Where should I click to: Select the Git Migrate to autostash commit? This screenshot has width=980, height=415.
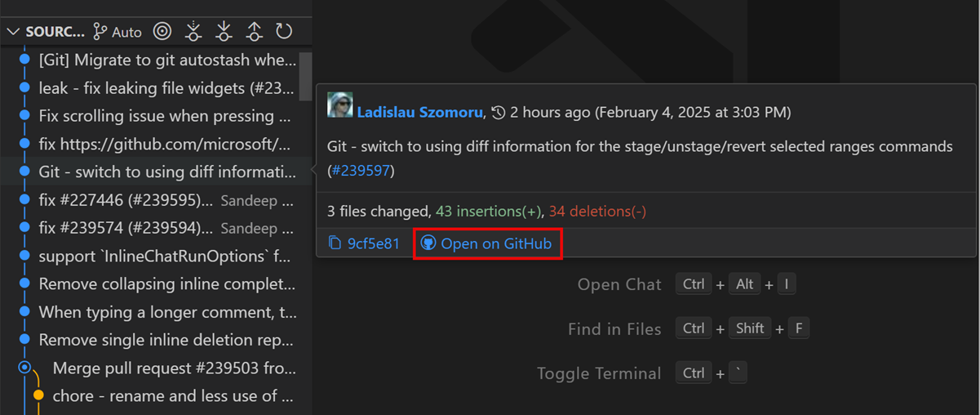click(x=167, y=60)
